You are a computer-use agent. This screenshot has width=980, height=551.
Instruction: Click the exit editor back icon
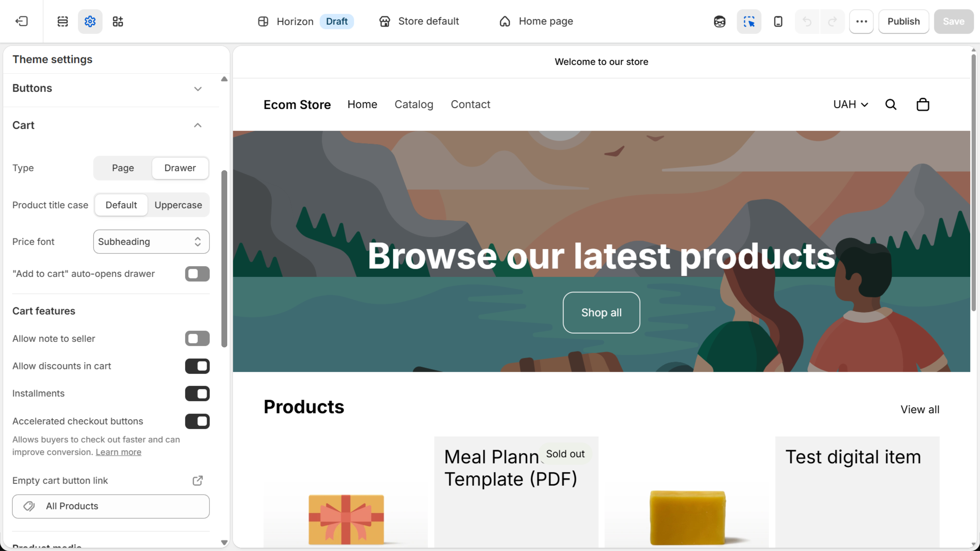click(x=21, y=21)
